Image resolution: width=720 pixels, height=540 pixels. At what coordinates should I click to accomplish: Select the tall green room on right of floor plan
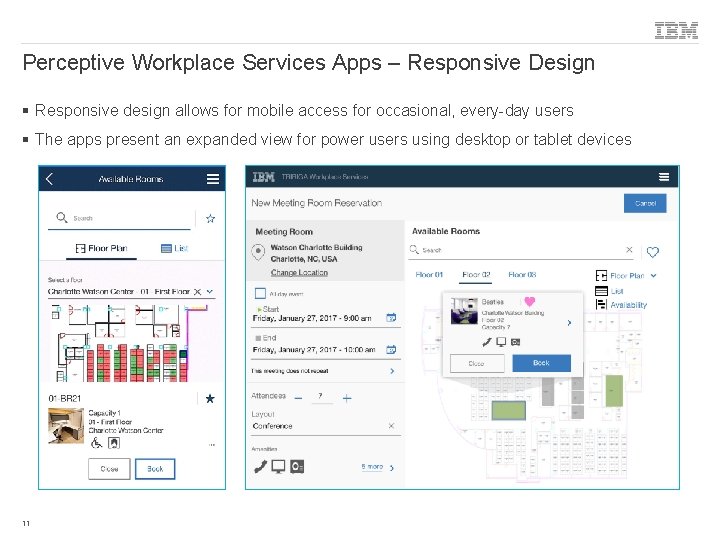[x=614, y=391]
